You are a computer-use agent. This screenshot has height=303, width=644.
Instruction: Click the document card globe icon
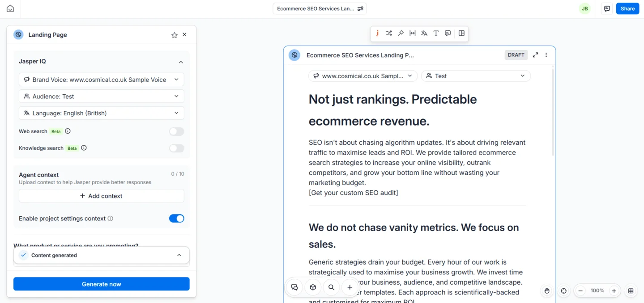pos(294,55)
